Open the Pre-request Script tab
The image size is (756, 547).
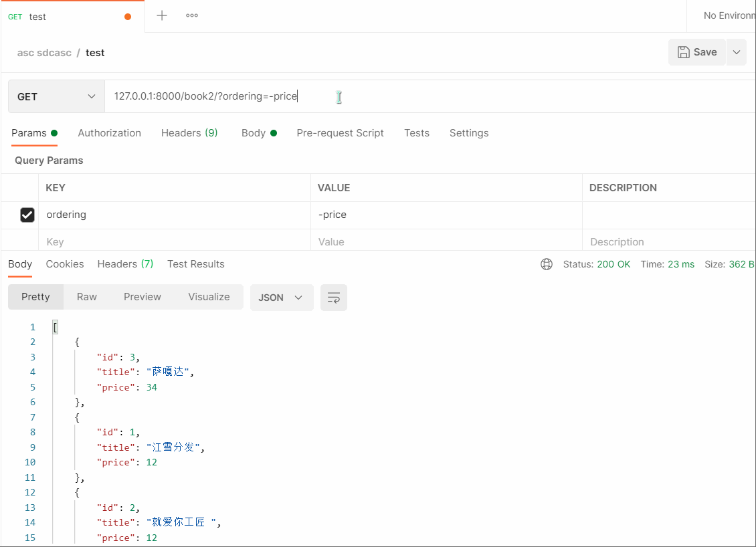coord(340,133)
